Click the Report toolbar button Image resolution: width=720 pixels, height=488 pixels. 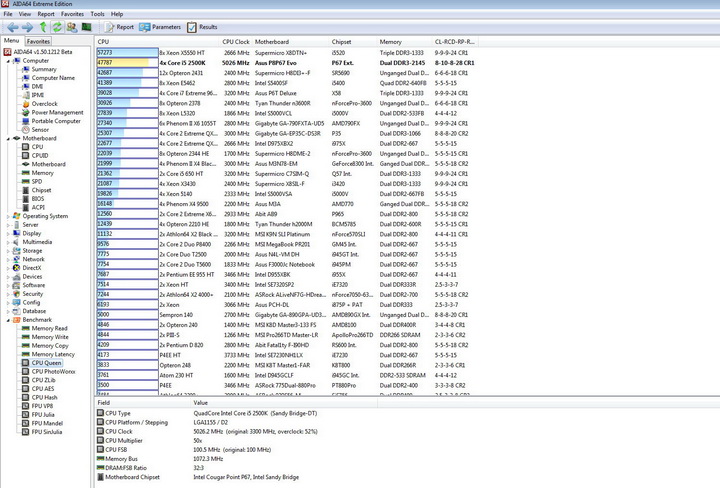coord(119,27)
